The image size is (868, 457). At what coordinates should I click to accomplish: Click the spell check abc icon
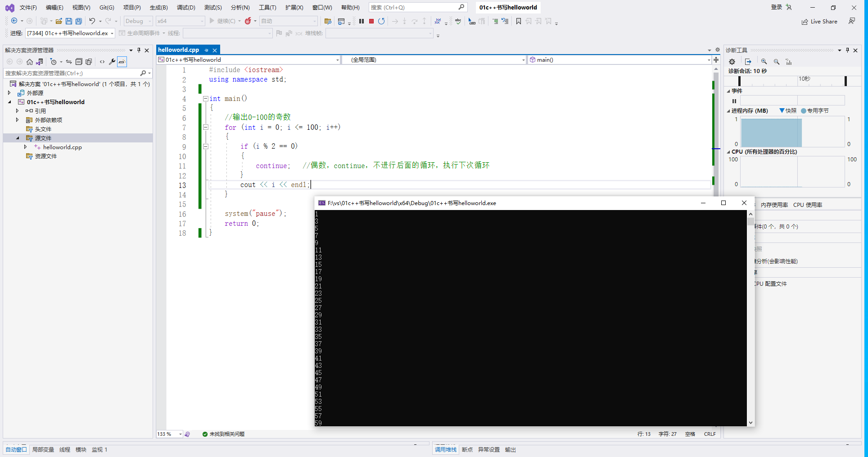coord(458,21)
